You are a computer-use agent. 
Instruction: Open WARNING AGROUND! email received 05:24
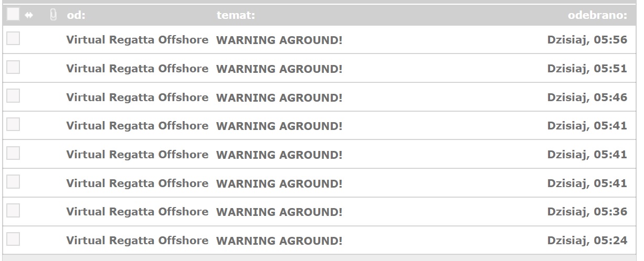coord(279,241)
